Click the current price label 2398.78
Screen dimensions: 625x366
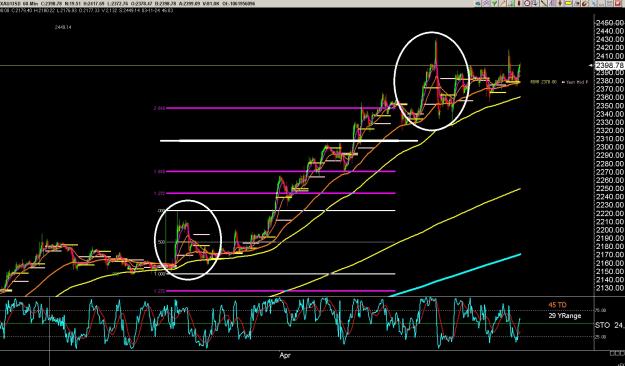pyautogui.click(x=609, y=65)
